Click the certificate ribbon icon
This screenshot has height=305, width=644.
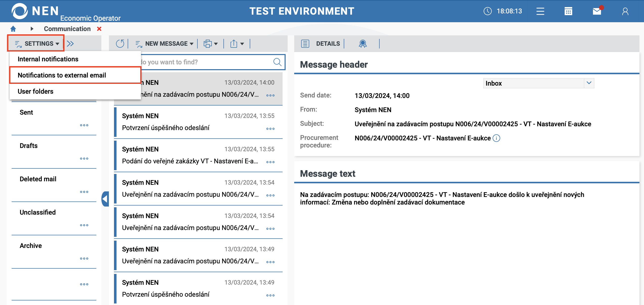tap(362, 44)
